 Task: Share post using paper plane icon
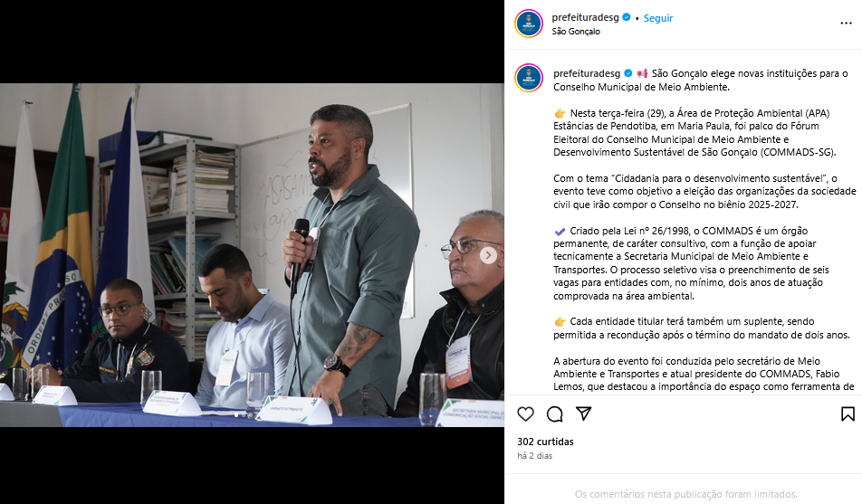pyautogui.click(x=583, y=414)
